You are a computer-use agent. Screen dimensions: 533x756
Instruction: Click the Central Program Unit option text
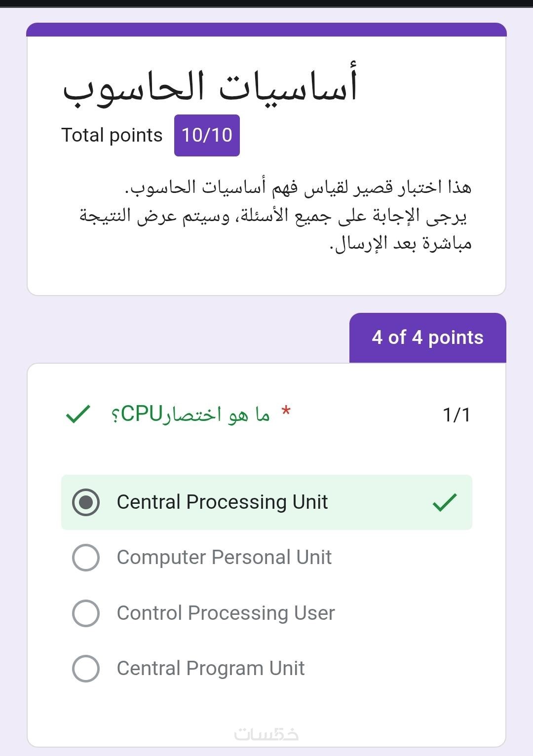coord(211,669)
